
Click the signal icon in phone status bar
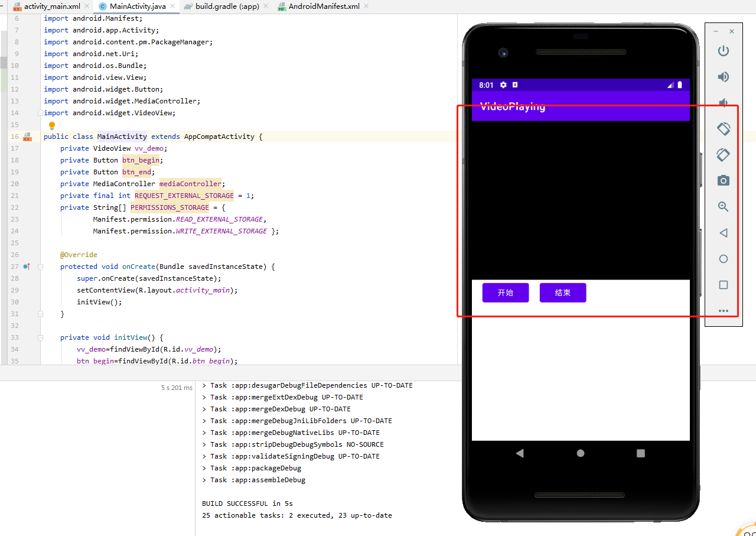pos(671,85)
